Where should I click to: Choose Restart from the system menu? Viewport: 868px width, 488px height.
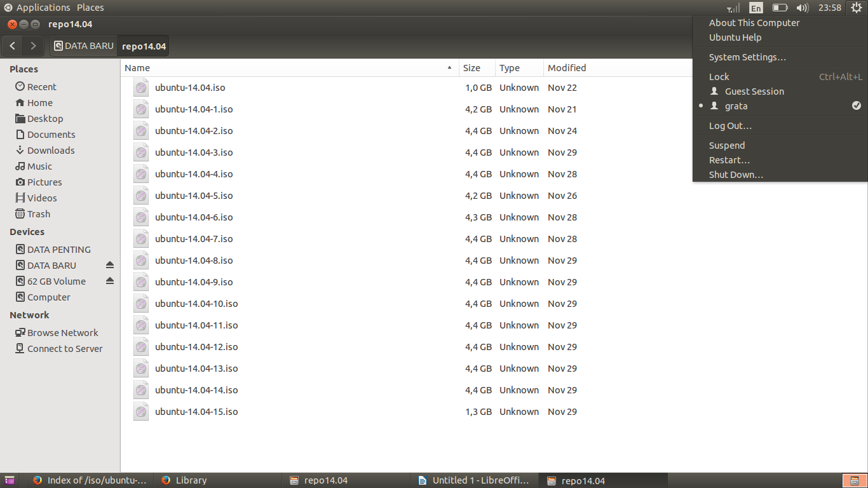tap(780, 160)
